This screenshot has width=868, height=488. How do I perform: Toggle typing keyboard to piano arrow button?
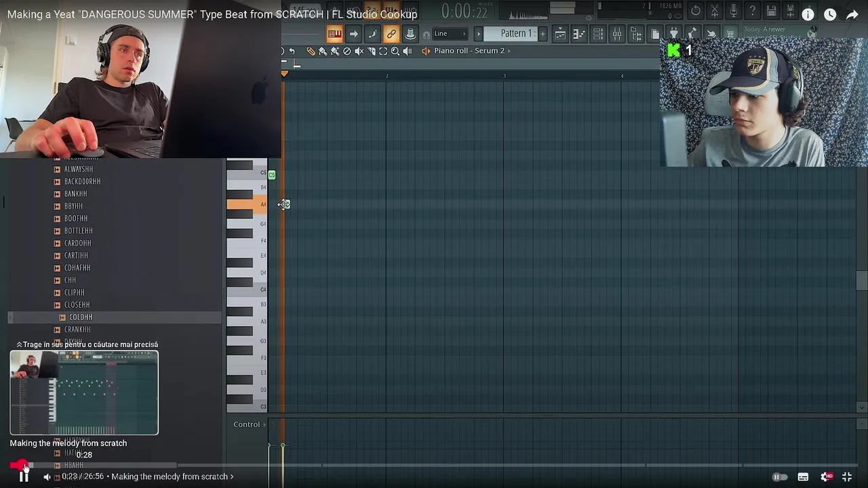[x=353, y=34]
